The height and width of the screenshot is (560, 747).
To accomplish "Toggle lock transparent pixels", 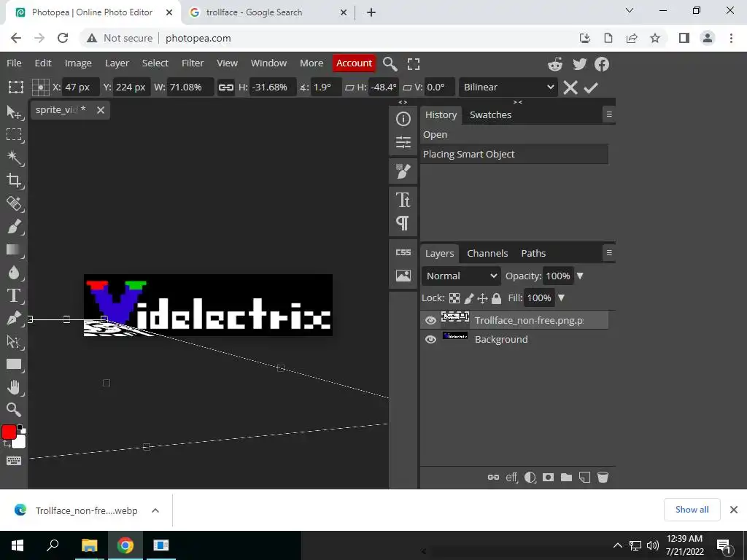I will pyautogui.click(x=454, y=298).
